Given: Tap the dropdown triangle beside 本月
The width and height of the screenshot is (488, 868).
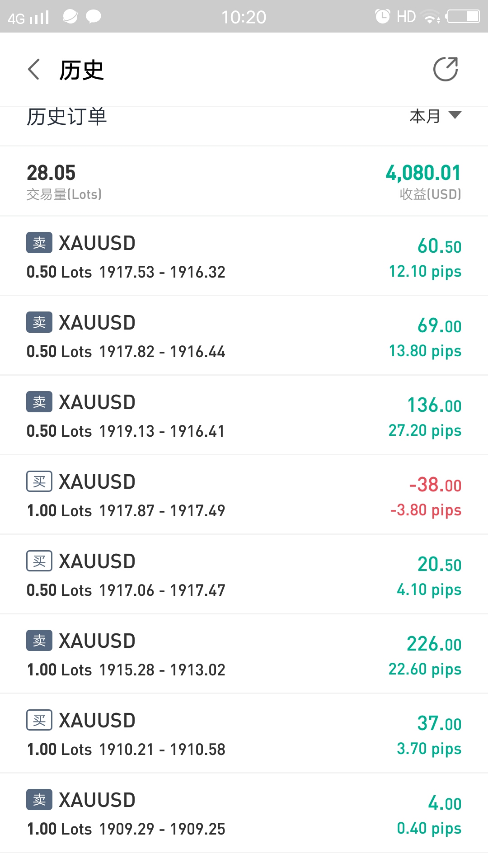Looking at the screenshot, I should click(455, 115).
